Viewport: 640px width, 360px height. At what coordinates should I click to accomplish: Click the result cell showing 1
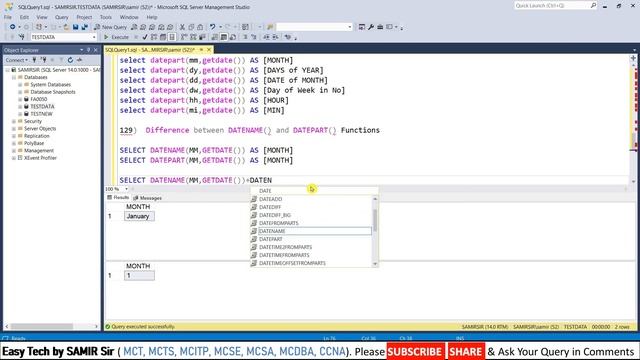pos(139,276)
